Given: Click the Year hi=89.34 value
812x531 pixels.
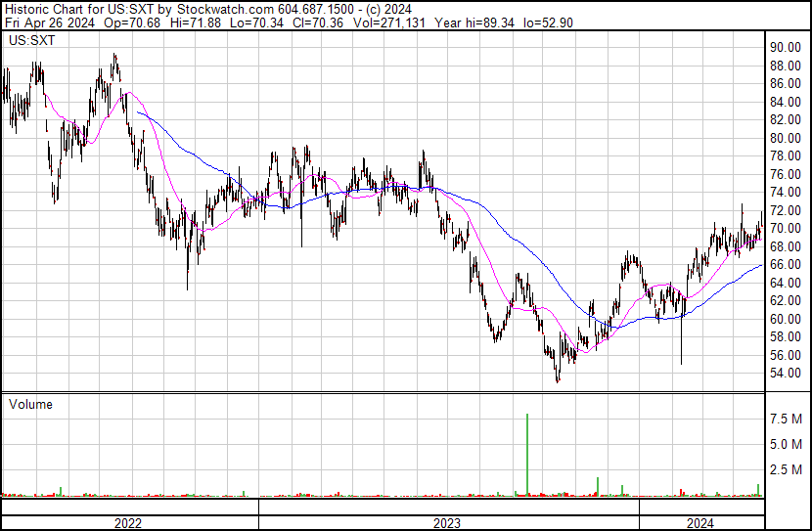Looking at the screenshot, I should click(474, 22).
